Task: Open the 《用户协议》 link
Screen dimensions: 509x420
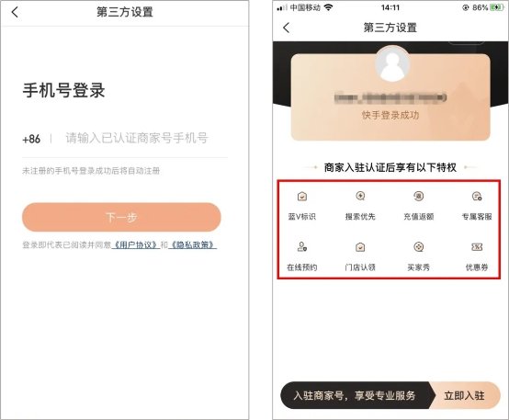Action: (136, 244)
